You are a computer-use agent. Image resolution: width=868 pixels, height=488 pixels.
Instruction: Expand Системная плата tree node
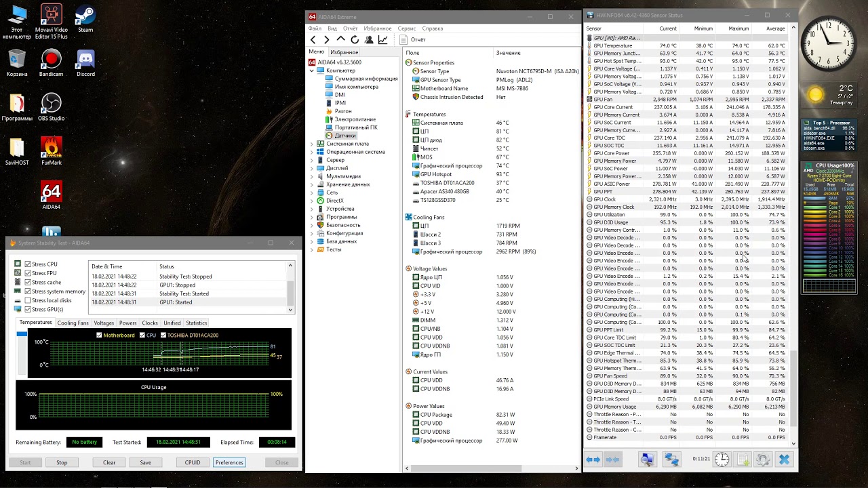312,144
